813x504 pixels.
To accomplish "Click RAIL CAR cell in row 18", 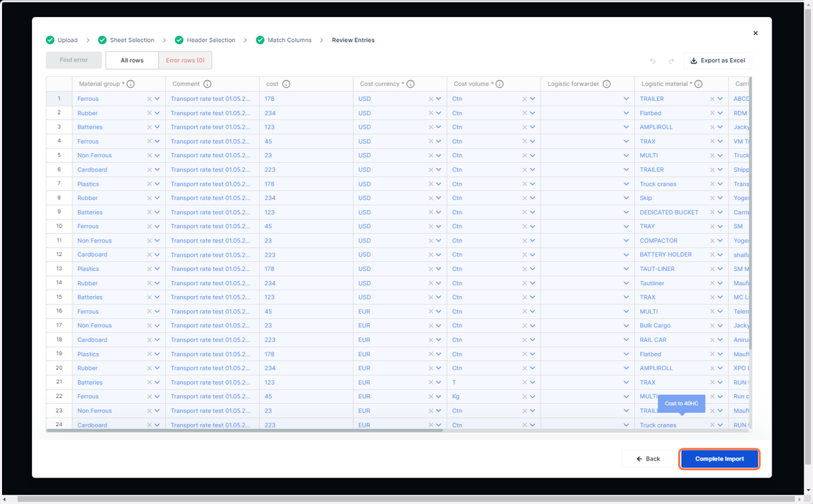I will click(x=681, y=340).
